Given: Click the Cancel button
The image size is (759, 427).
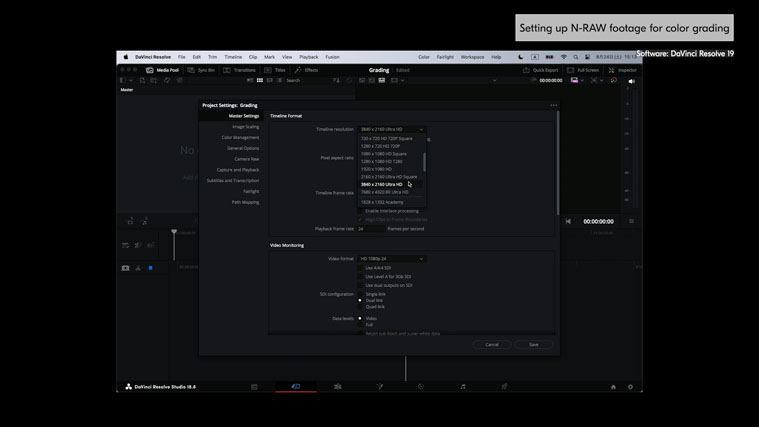Looking at the screenshot, I should click(491, 344).
